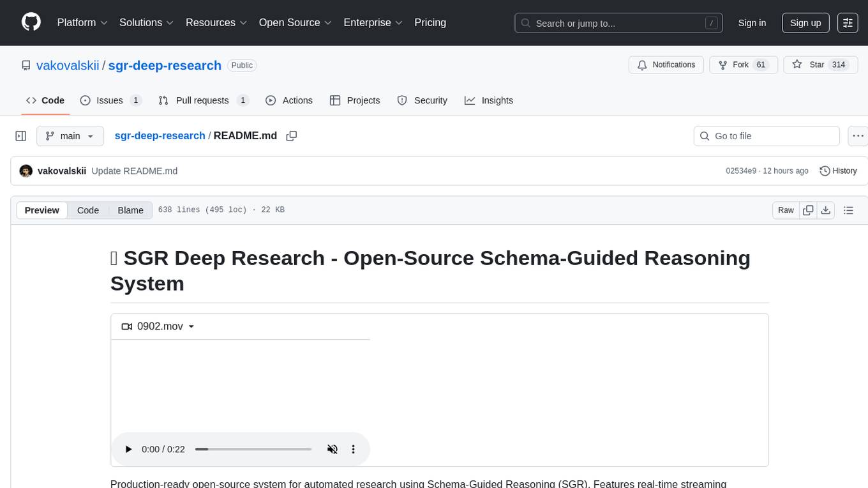Focus the Go to file input
This screenshot has width=868, height=488.
[767, 136]
